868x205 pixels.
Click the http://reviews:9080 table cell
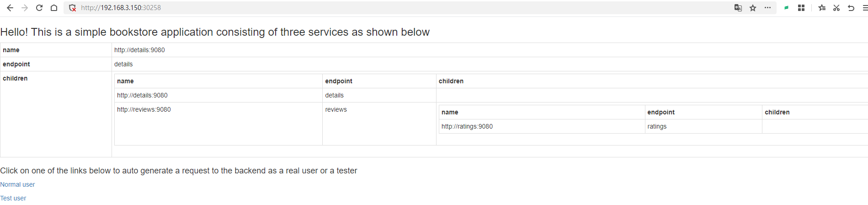(x=144, y=109)
